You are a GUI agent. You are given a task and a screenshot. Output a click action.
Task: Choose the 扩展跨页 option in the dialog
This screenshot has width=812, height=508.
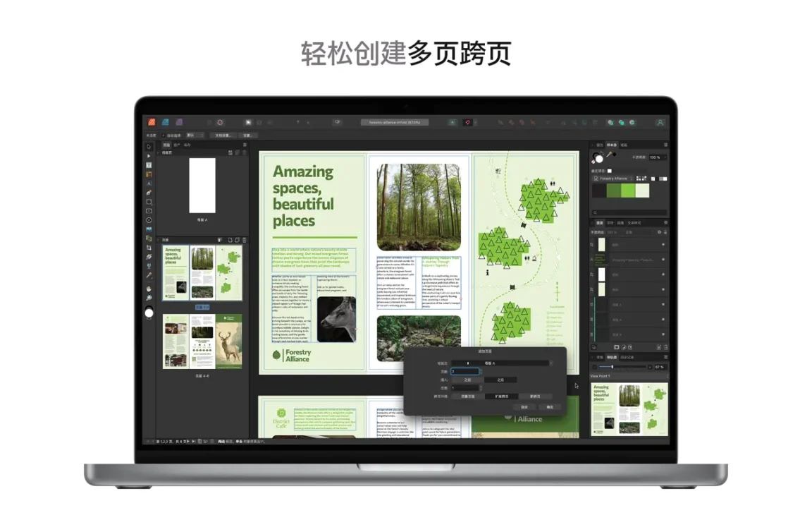point(501,397)
